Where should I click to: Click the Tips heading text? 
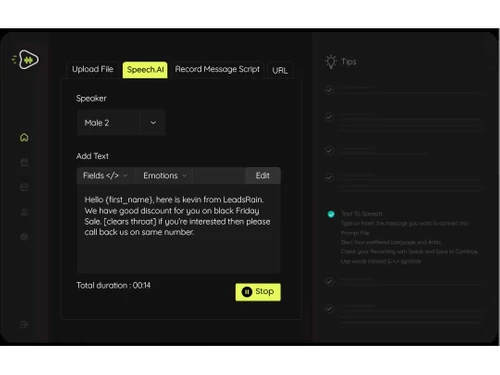tap(349, 62)
